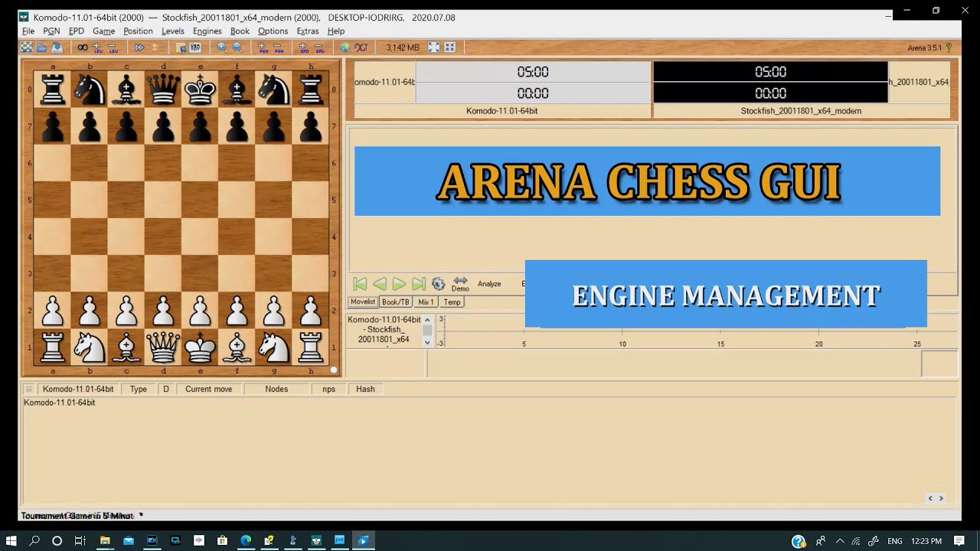Select the white pawn on e2
980x551 pixels.
200,311
